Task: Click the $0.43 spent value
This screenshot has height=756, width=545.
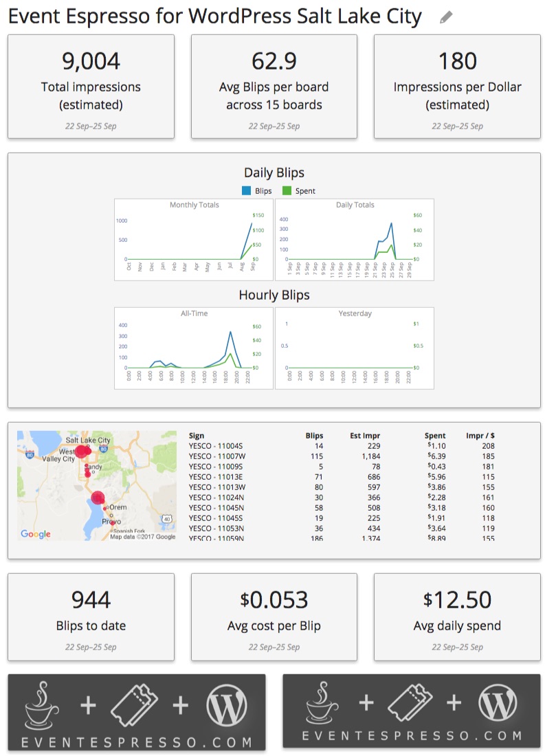Action: click(x=436, y=467)
